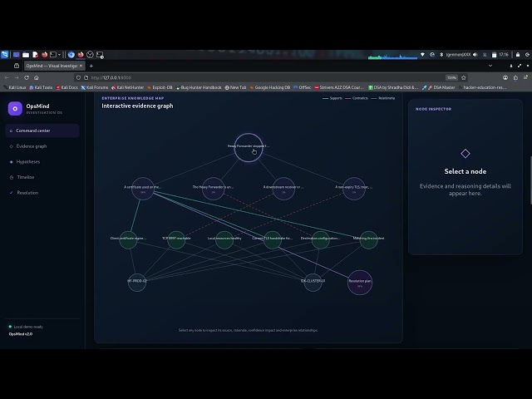This screenshot has width=532, height=399.
Task: Select the Resolution plan node
Action: tap(360, 283)
